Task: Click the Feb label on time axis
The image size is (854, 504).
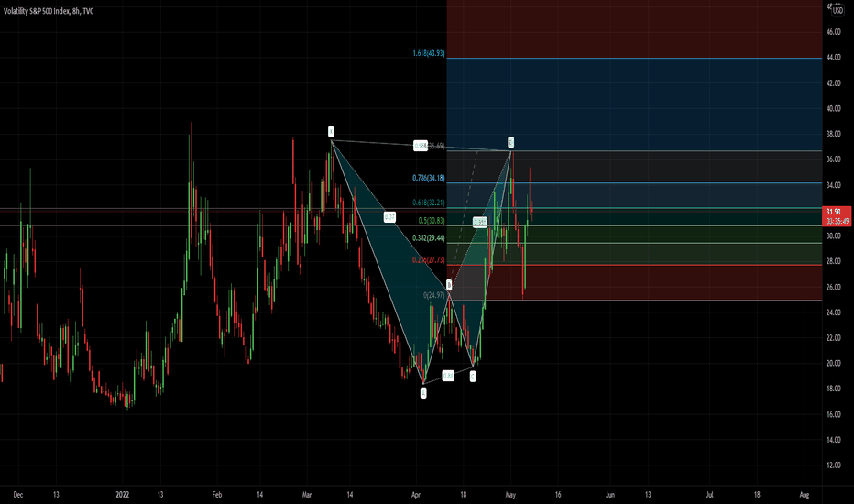Action: (x=217, y=495)
